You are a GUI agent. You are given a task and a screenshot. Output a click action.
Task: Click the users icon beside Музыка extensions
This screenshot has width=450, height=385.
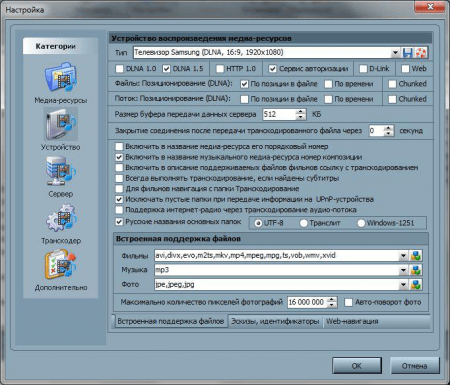tap(416, 270)
